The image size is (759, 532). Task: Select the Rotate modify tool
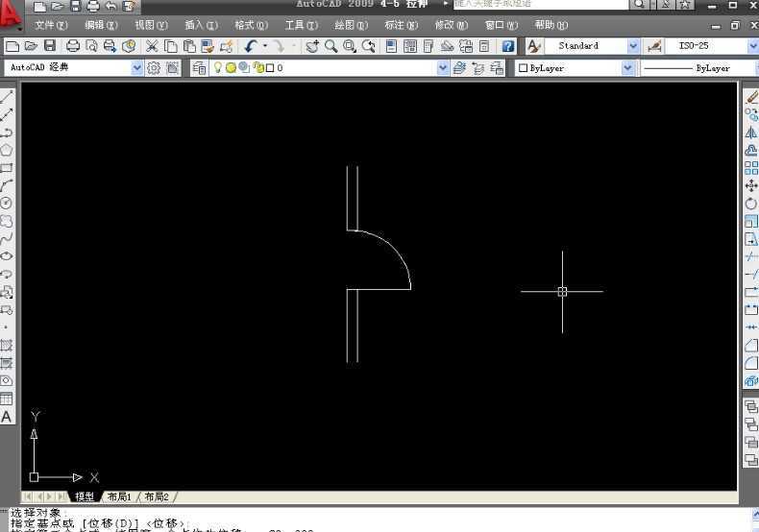coord(751,204)
